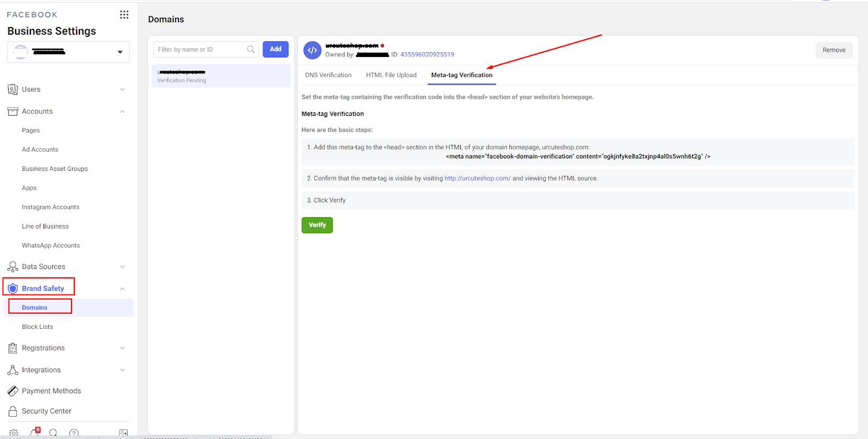868x439 pixels.
Task: Open the urcuteshop.com link
Action: [477, 179]
